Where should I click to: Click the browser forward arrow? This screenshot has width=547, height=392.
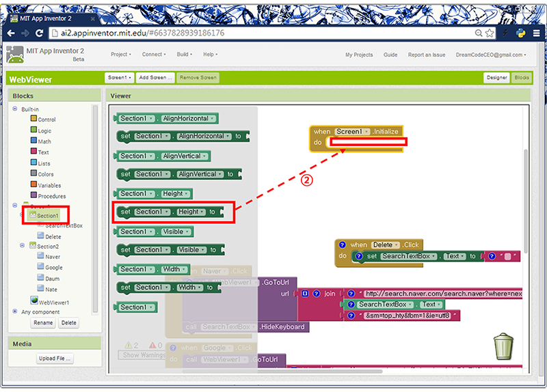tap(25, 33)
